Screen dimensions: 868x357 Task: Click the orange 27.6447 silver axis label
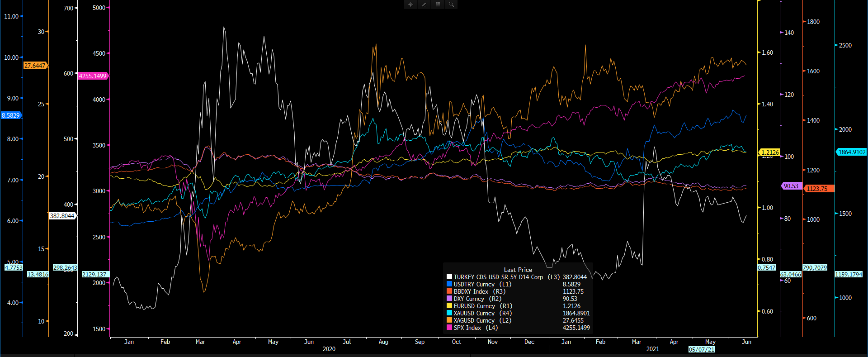35,66
